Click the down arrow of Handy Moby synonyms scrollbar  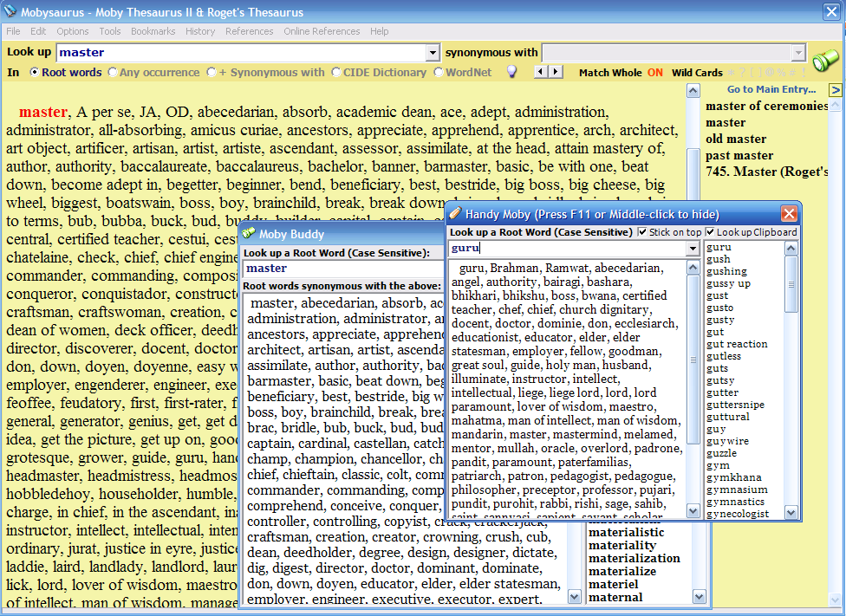pos(693,510)
